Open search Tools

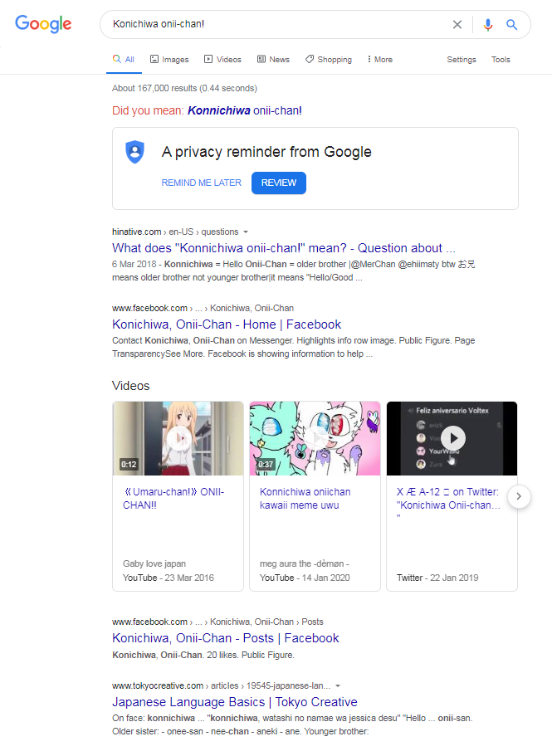501,59
